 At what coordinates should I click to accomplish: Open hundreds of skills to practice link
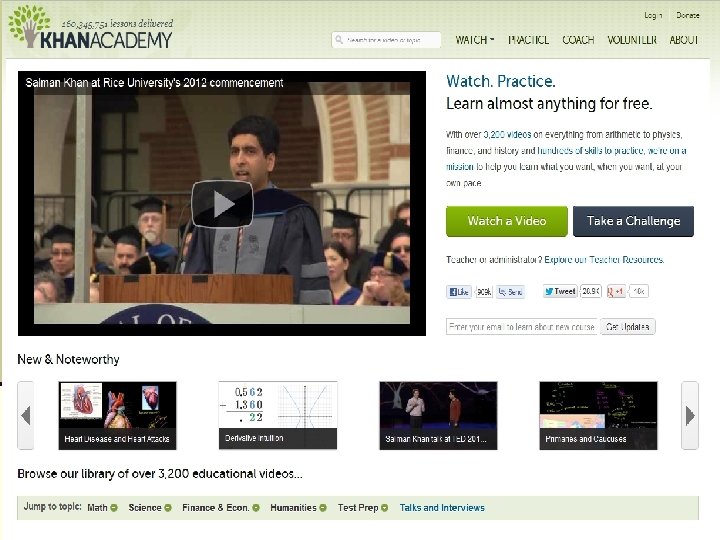[591, 151]
